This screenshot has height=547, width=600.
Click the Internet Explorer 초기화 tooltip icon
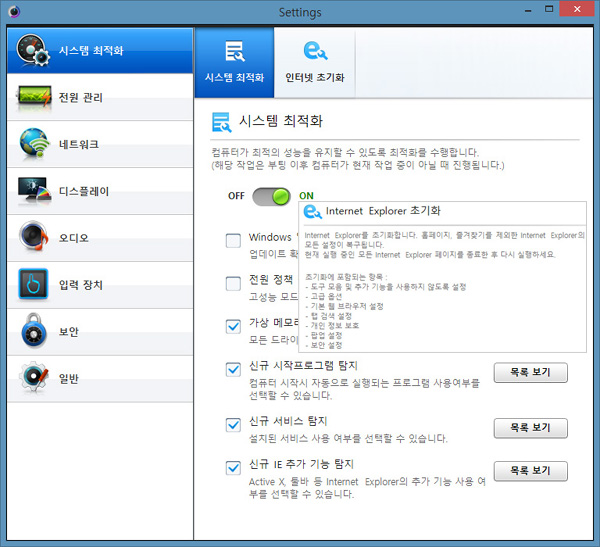pos(312,211)
